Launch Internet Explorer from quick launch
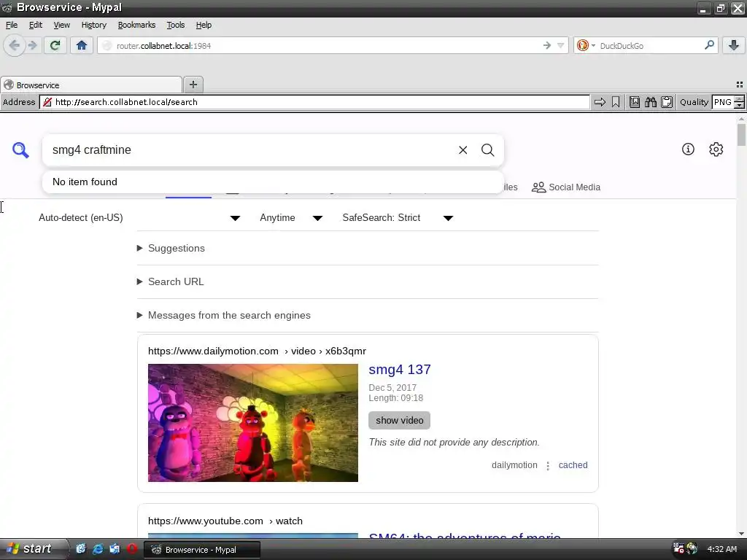 (98, 549)
